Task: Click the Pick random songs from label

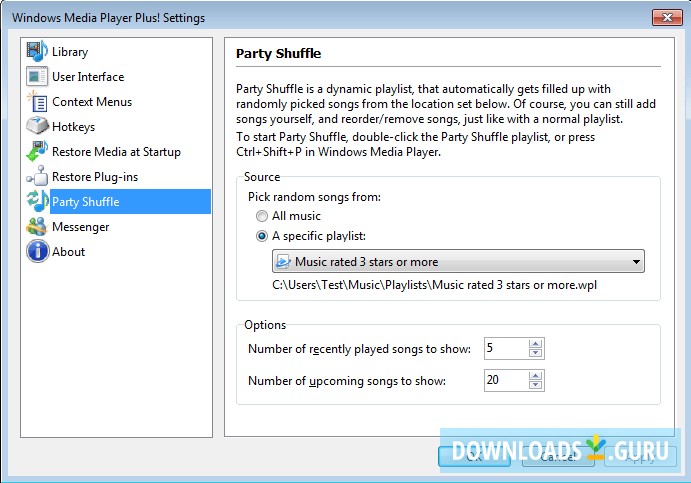Action: tap(314, 197)
